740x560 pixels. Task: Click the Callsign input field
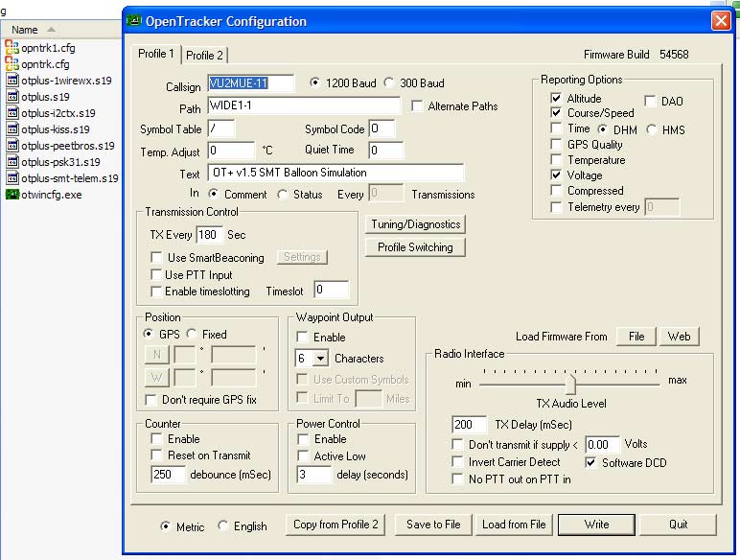point(251,83)
